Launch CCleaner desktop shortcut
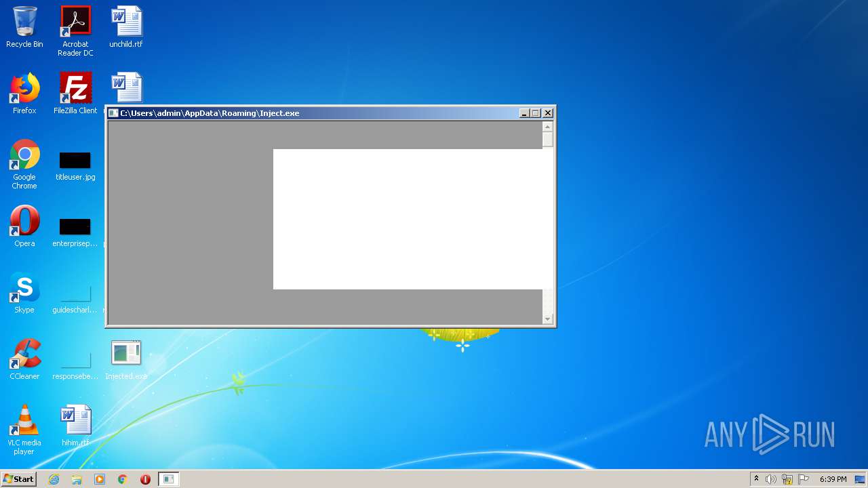868x488 pixels. coord(24,359)
